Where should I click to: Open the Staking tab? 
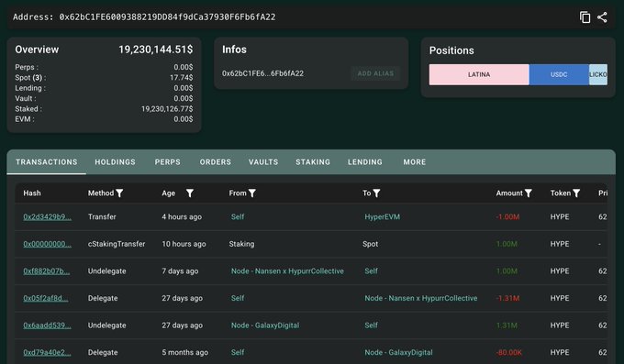(x=313, y=162)
